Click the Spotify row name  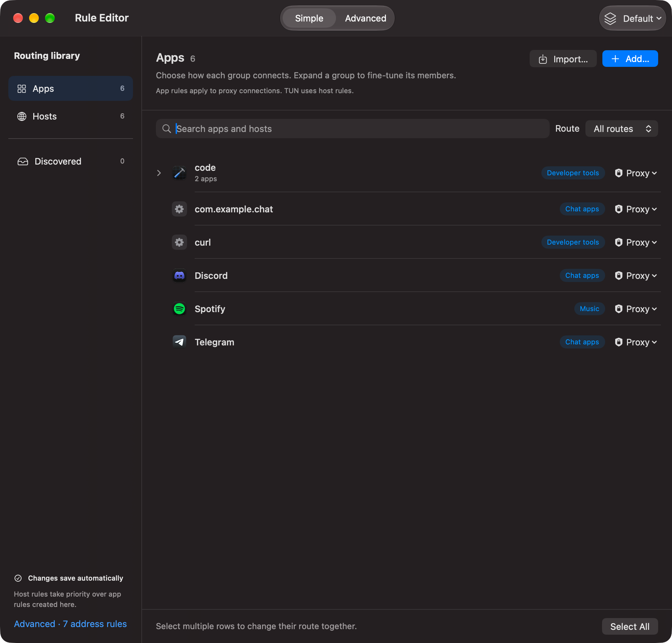coord(210,309)
